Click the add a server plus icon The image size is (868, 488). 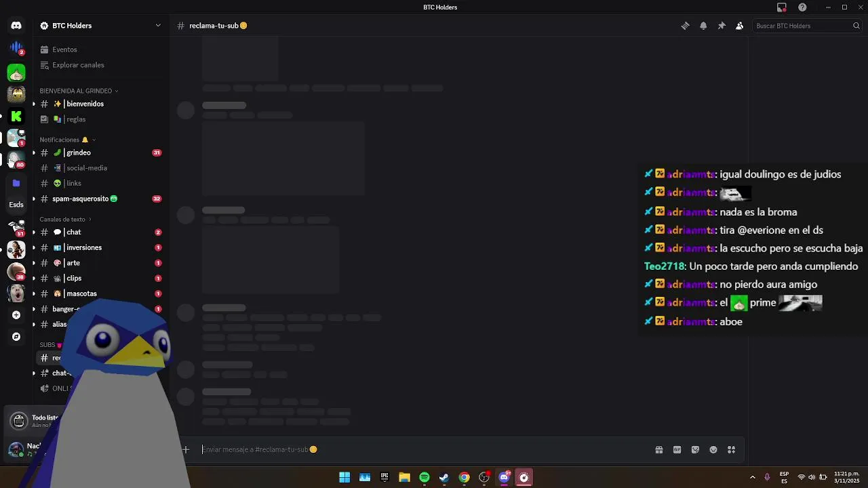16,315
